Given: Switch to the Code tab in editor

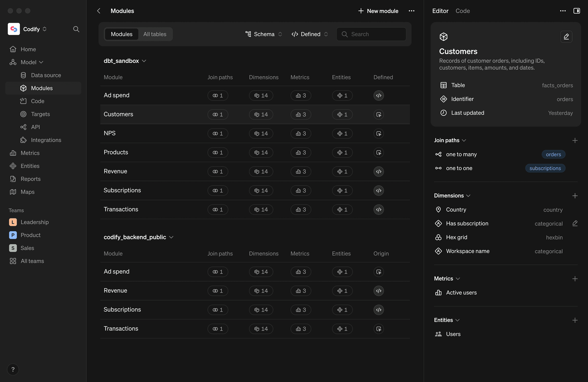Looking at the screenshot, I should [x=463, y=11].
